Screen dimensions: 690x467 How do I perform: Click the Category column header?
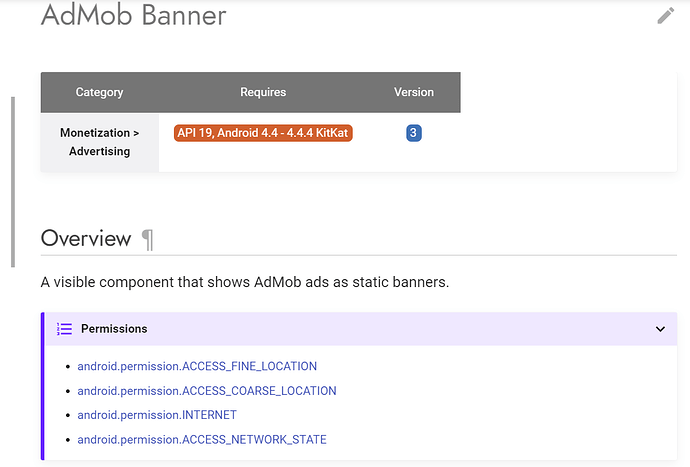pos(99,92)
